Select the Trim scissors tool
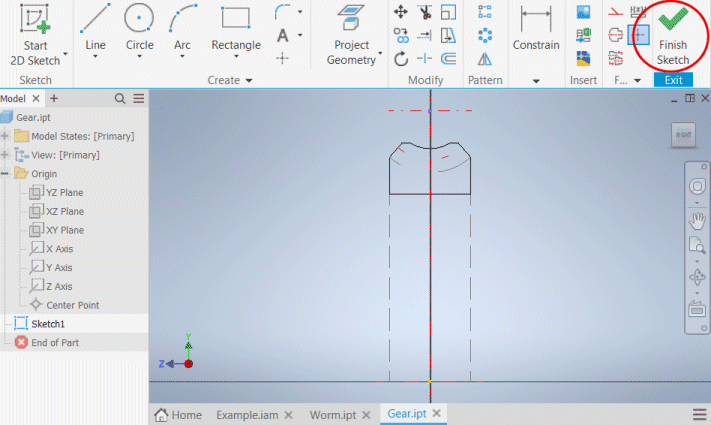Viewport: 711px width, 425px height. tap(425, 12)
